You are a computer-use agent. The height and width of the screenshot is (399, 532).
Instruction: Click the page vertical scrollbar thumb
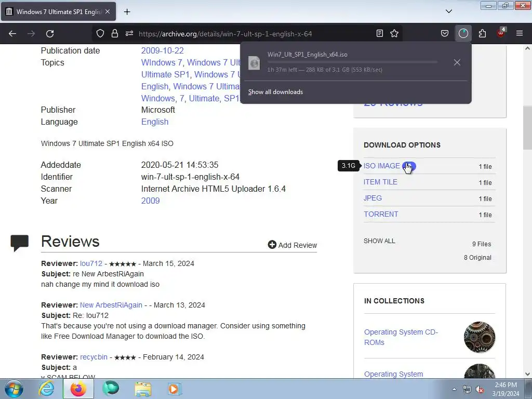527,128
